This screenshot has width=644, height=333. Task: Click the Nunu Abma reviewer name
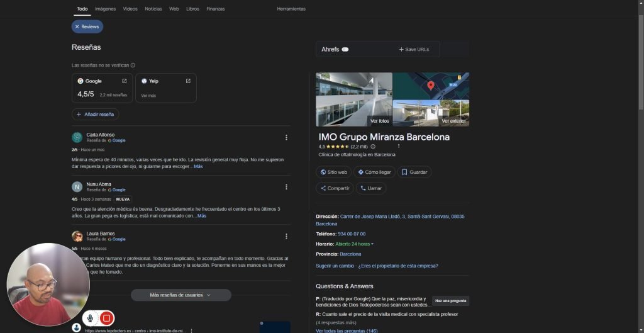(x=99, y=184)
